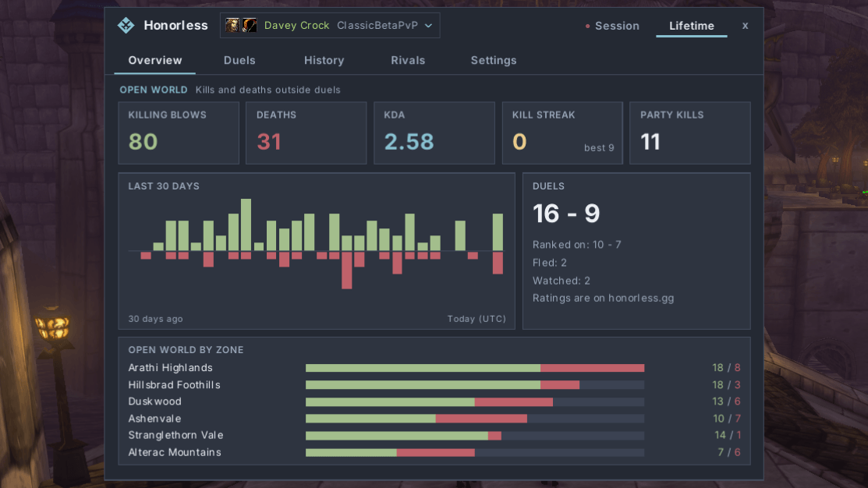Click the '30 days ago' axis label

click(x=155, y=319)
